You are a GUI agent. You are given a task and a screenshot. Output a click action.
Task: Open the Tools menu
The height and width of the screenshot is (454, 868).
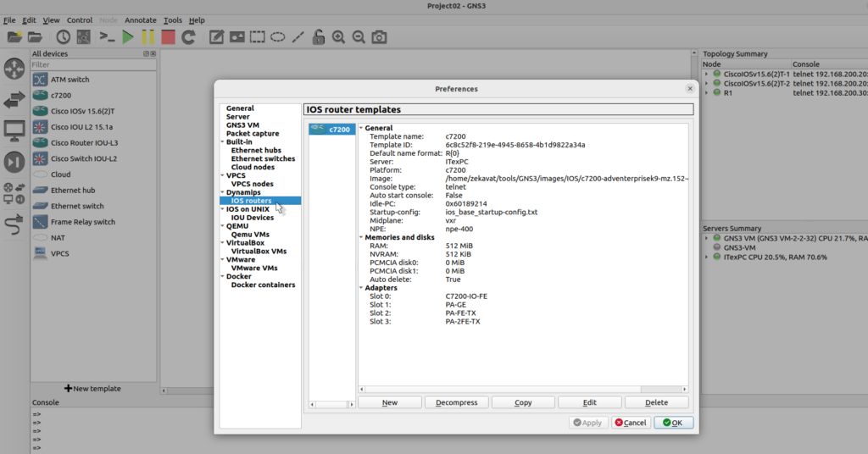coord(172,19)
